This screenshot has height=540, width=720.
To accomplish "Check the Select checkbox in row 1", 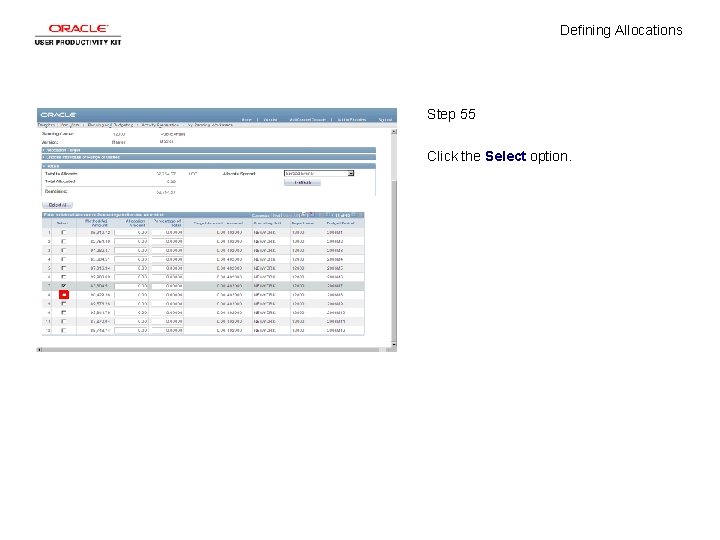I will click(x=64, y=232).
